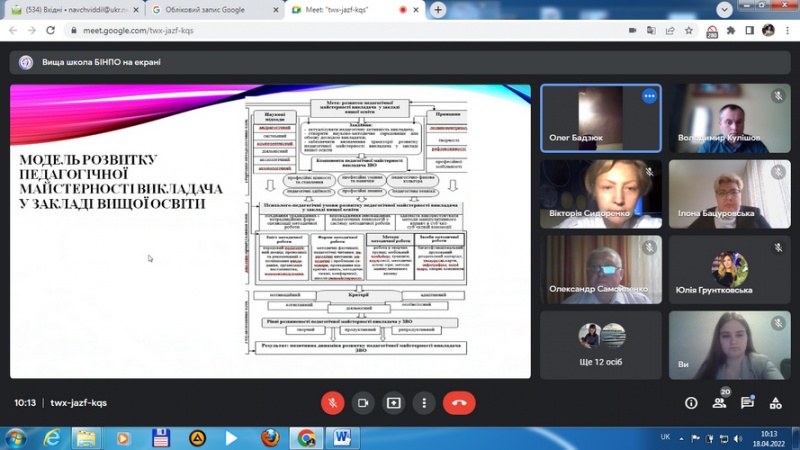This screenshot has height=450, width=800.
Task: Click the Present now screen share button
Action: tap(394, 403)
